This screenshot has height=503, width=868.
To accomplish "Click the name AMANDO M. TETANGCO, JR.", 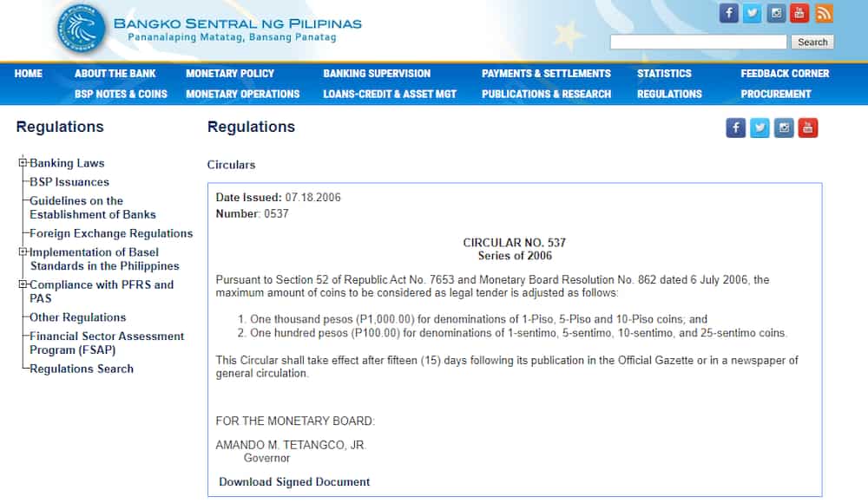I will pos(291,445).
